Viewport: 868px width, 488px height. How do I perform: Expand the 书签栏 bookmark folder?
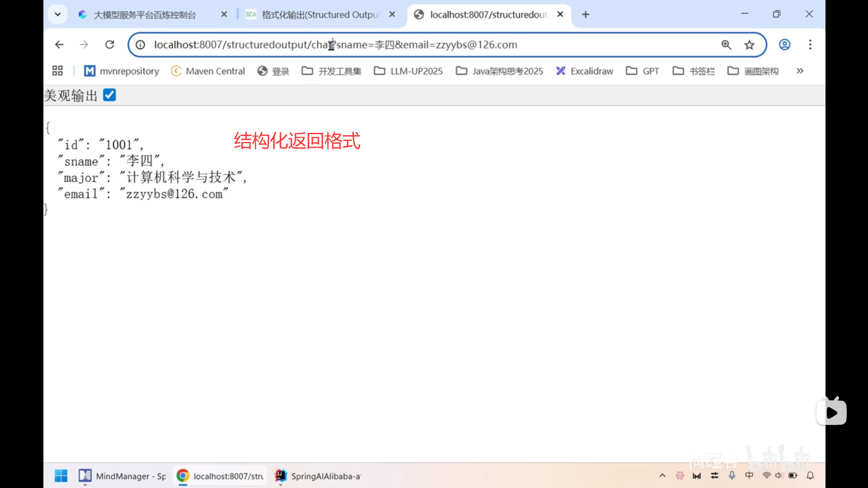point(693,71)
